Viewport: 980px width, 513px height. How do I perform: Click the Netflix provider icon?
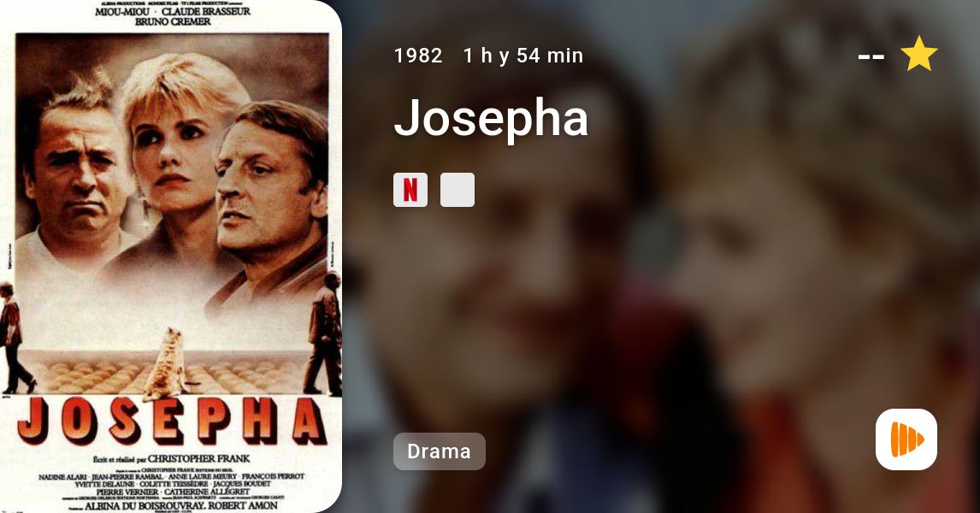coord(410,190)
